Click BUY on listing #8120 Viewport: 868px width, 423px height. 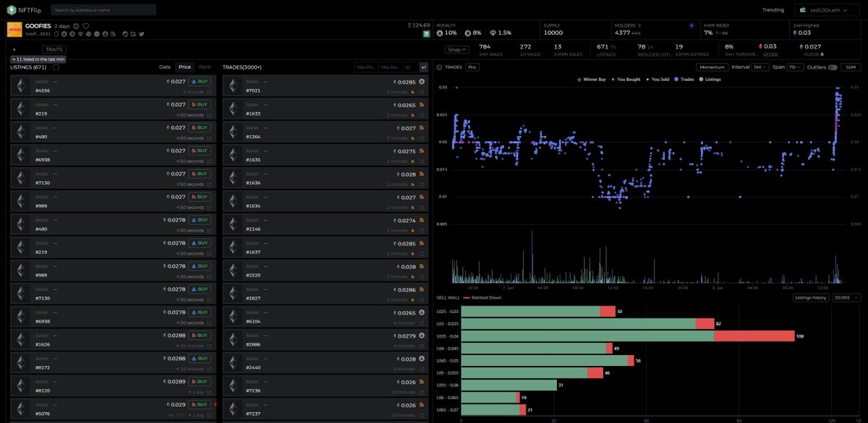200,382
